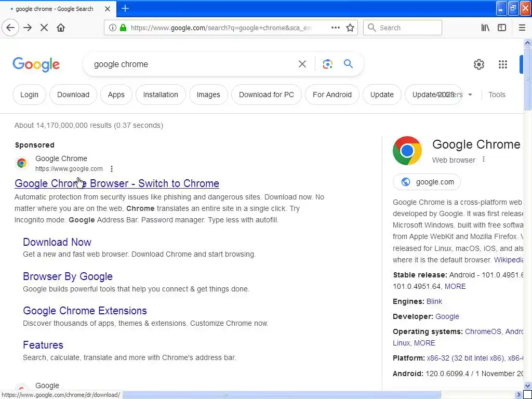Open the Blink engine link
Viewport: 532px width, 399px height.
pos(434,301)
